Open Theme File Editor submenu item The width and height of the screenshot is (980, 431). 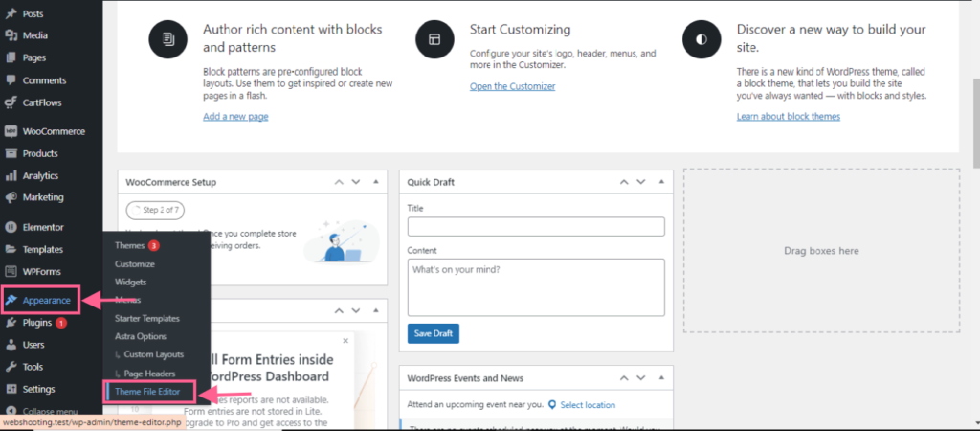[147, 391]
